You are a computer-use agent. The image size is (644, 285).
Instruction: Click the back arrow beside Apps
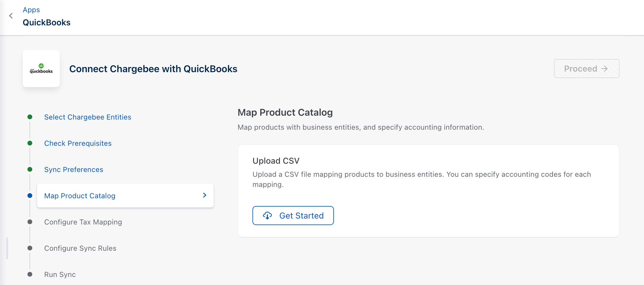[11, 16]
